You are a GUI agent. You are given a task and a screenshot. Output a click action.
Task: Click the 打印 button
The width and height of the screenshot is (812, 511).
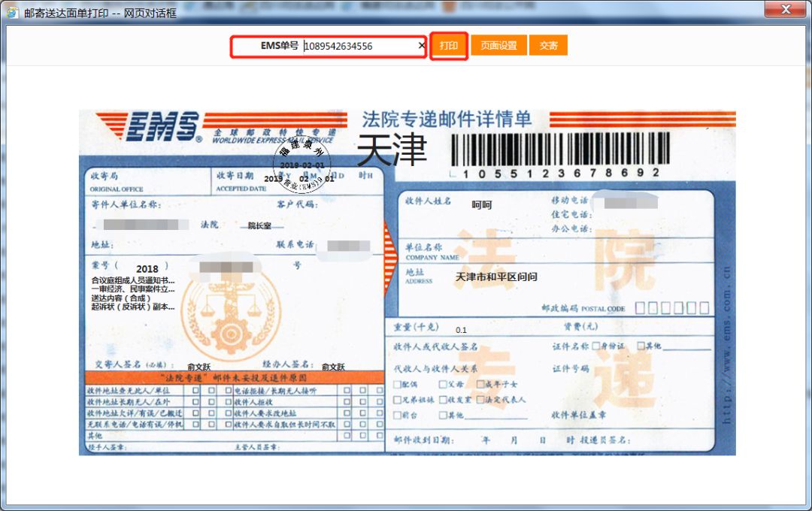tap(449, 45)
